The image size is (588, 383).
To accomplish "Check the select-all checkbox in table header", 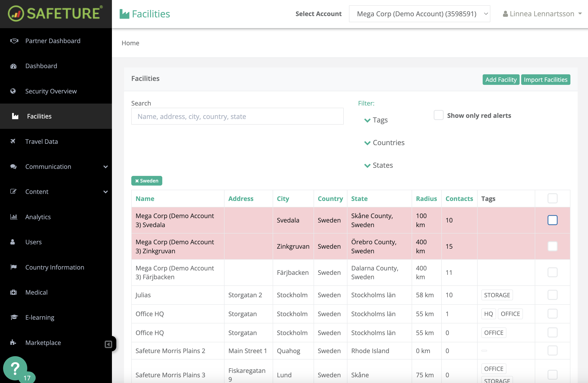I will [x=552, y=198].
